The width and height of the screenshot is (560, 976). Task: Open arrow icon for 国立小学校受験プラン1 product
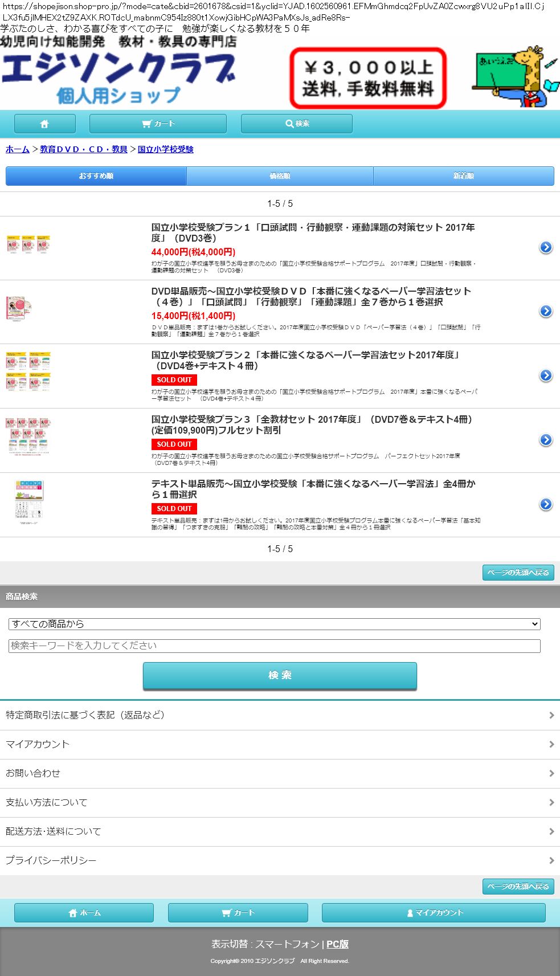click(545, 247)
